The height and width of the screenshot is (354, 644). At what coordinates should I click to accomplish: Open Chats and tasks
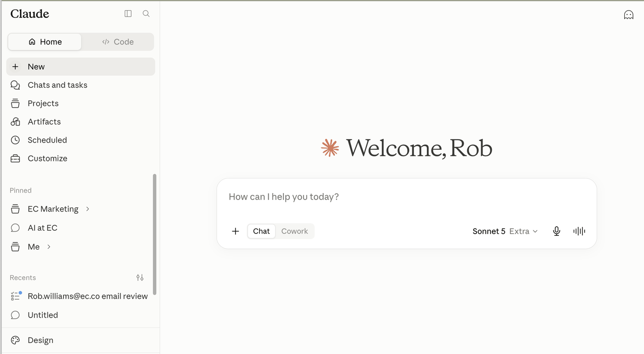80,85
